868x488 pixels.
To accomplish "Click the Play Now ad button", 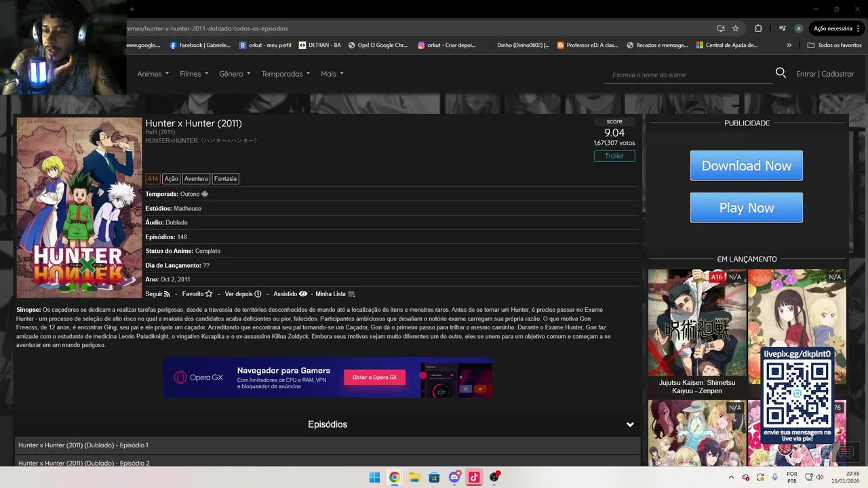I will (747, 207).
